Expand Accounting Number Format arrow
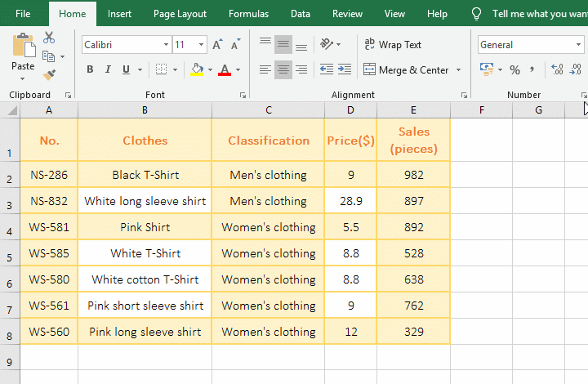Viewport: 588px width, 384px height. point(500,69)
